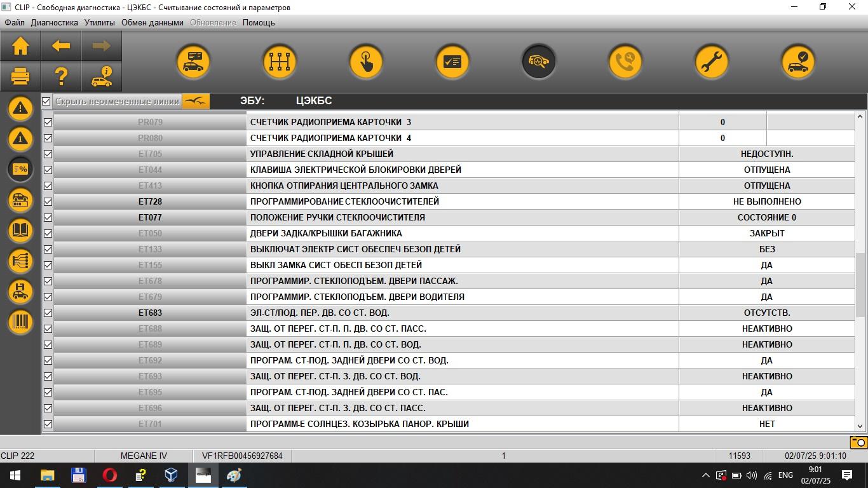868x488 pixels.
Task: Open the Диагностика menu
Action: click(x=55, y=22)
